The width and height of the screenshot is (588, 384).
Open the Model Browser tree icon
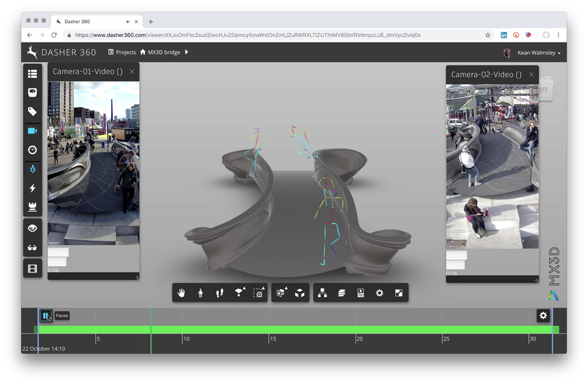(323, 293)
